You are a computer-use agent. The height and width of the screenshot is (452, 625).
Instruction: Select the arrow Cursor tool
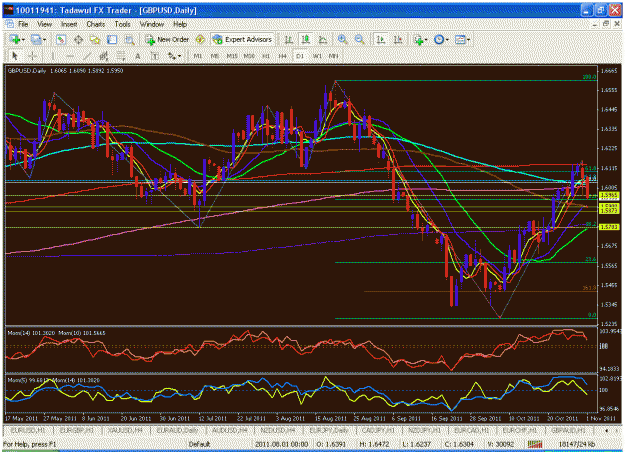click(15, 56)
